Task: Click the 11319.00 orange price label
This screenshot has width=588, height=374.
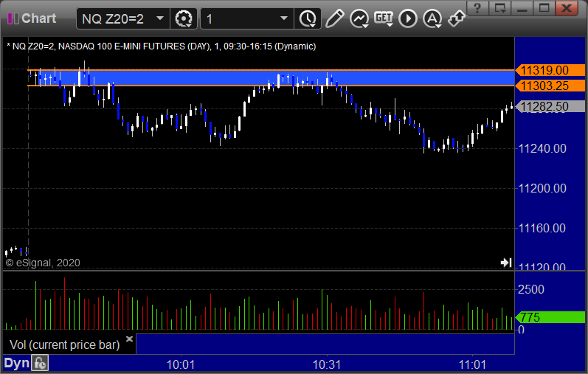Action: pyautogui.click(x=550, y=70)
